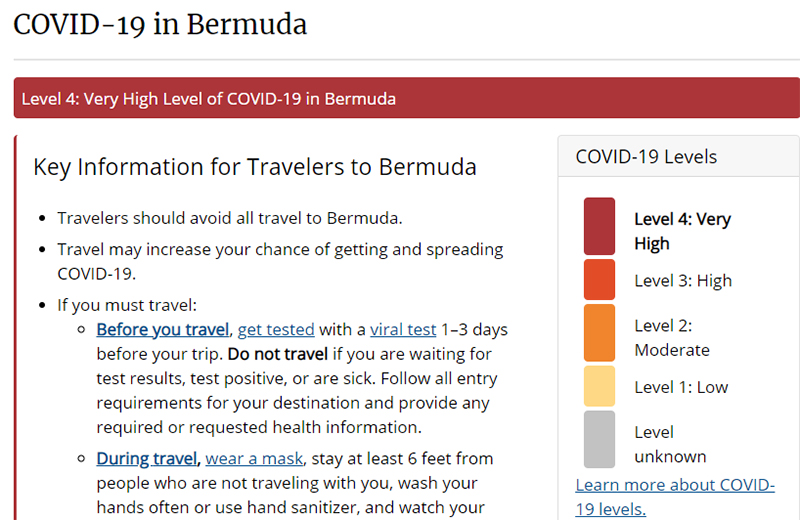The height and width of the screenshot is (520, 800).
Task: Select the "Level 4: Very High" label
Action: point(682,231)
